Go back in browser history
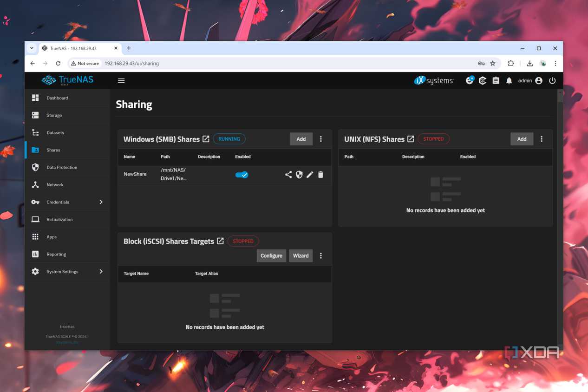Viewport: 588px width, 392px height. tap(33, 63)
